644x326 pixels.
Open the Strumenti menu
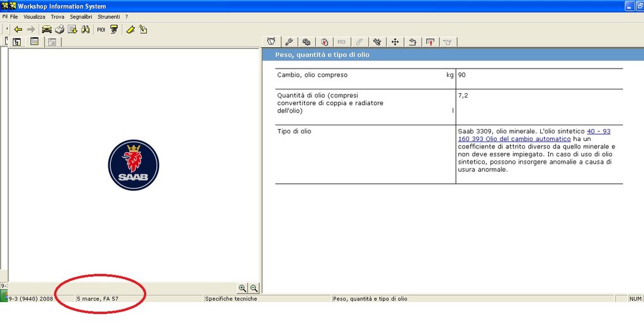109,16
